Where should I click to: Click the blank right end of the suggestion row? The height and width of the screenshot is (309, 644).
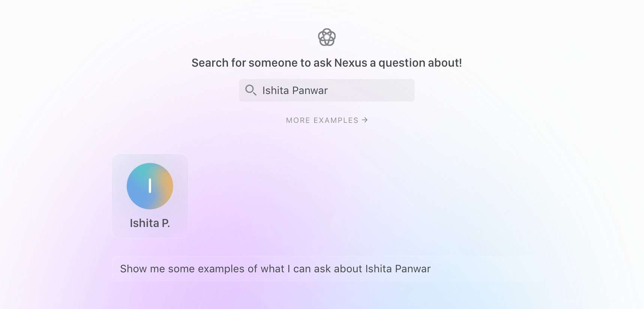click(484, 269)
